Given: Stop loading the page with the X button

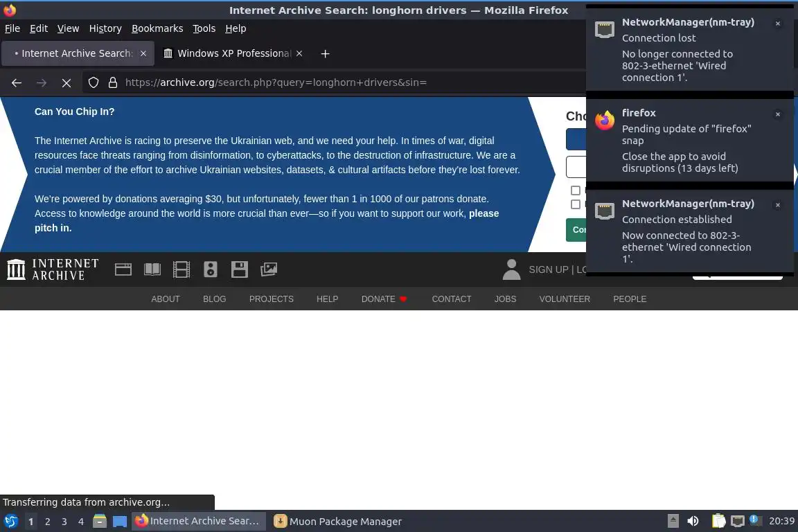Looking at the screenshot, I should pyautogui.click(x=66, y=82).
